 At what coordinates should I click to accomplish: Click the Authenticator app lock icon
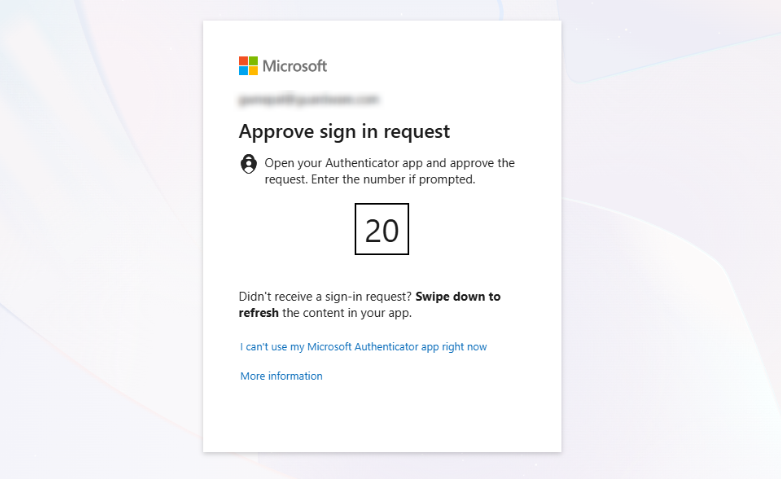(249, 164)
